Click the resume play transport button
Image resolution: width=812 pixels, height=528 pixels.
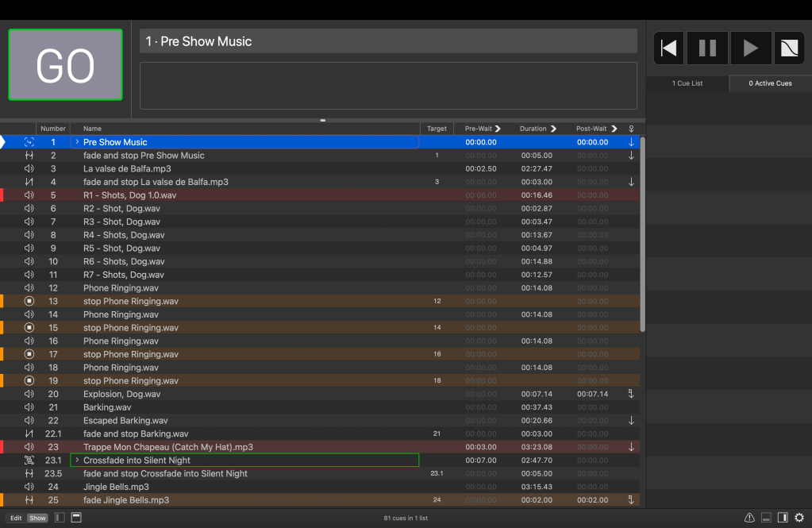tap(750, 48)
